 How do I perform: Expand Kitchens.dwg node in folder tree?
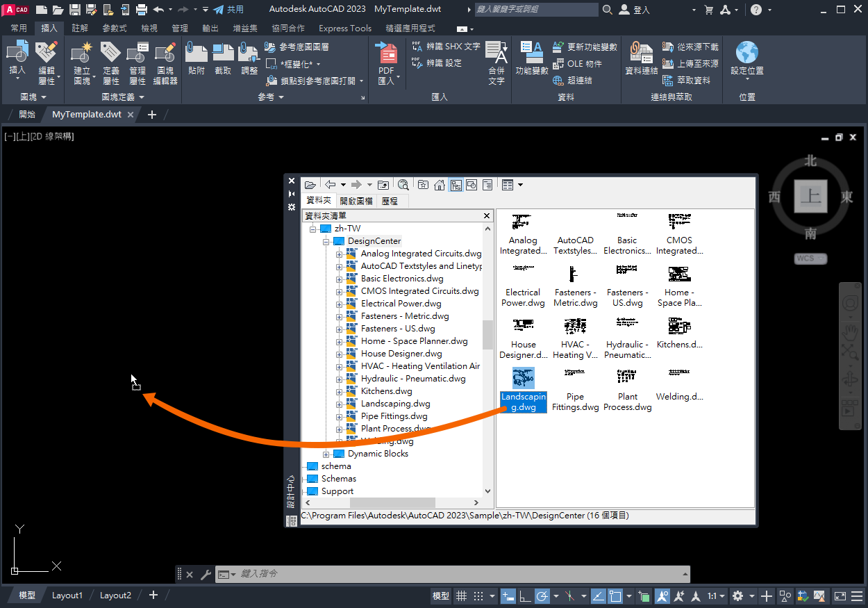click(x=340, y=391)
